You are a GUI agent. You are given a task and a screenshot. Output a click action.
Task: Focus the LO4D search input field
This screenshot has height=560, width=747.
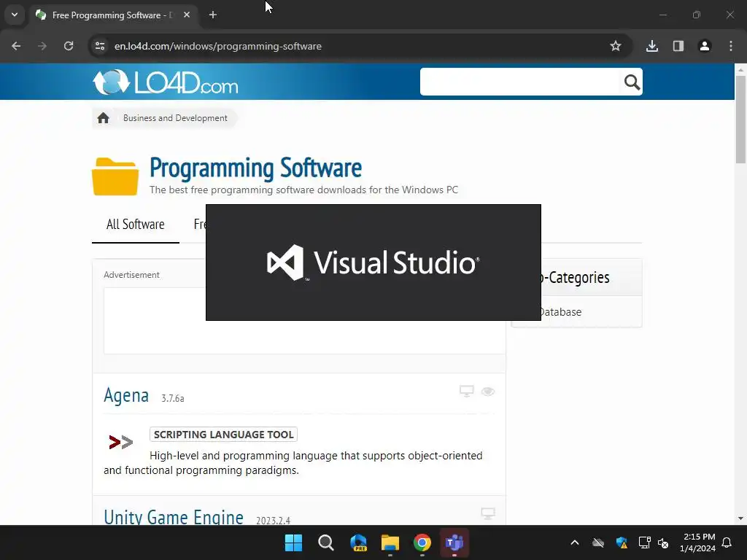(x=520, y=82)
